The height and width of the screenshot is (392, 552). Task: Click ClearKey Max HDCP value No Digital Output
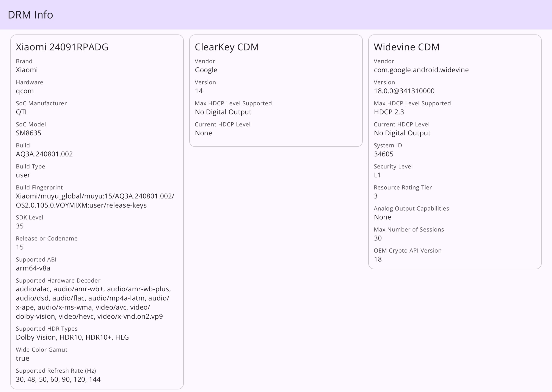click(223, 112)
